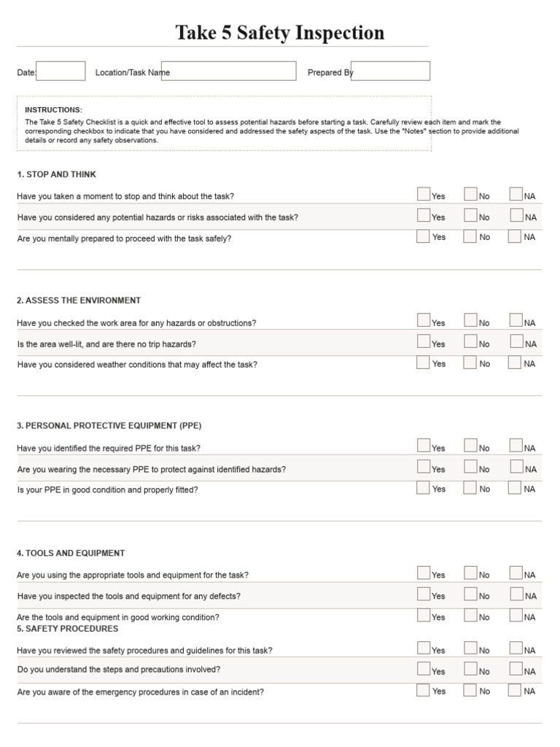Check No for considered potential hazards or risks
The width and height of the screenshot is (560, 747).
pyautogui.click(x=470, y=215)
